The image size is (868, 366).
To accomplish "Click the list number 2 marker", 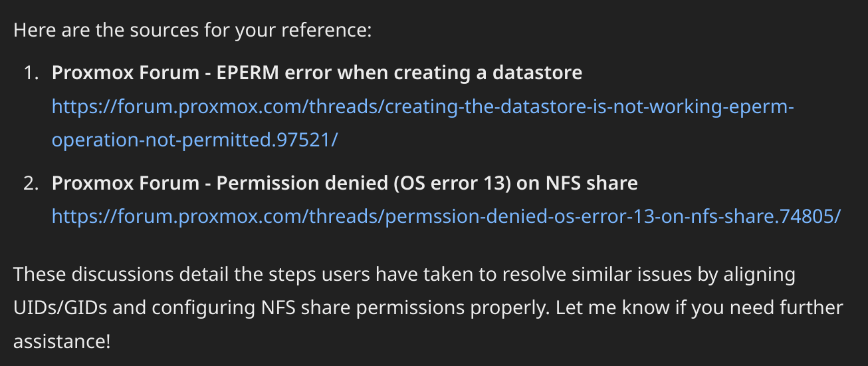I will [32, 182].
